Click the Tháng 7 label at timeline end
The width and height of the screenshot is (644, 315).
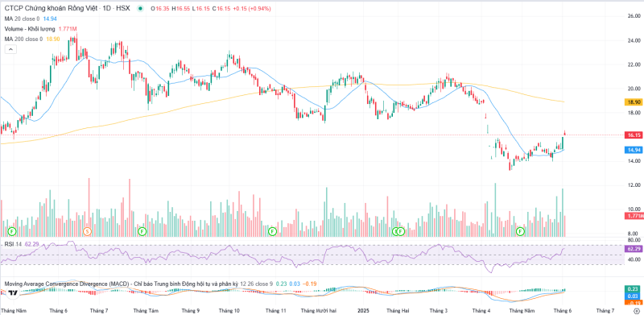pyautogui.click(x=605, y=311)
